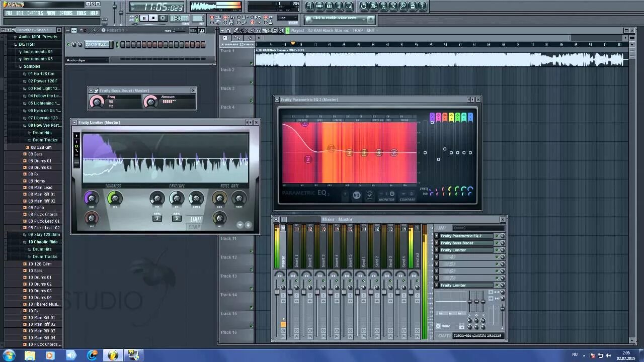Select the 08 Main Lead sample
644x362 pixels.
point(40,188)
